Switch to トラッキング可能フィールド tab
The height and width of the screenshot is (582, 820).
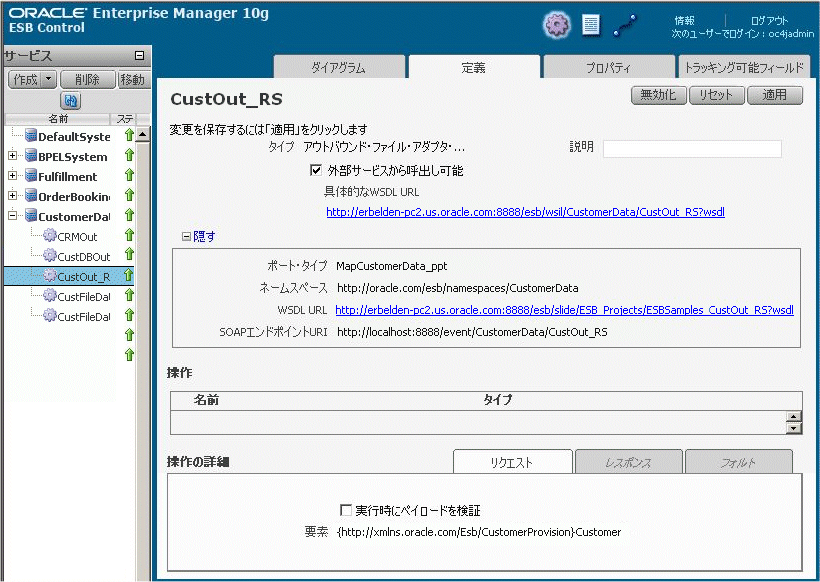[744, 67]
